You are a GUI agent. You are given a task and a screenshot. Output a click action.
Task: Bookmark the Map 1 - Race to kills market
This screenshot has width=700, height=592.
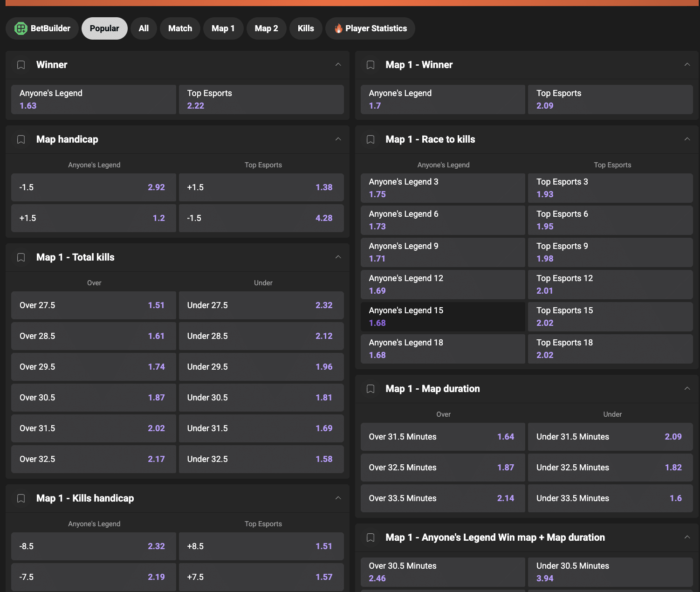(371, 139)
